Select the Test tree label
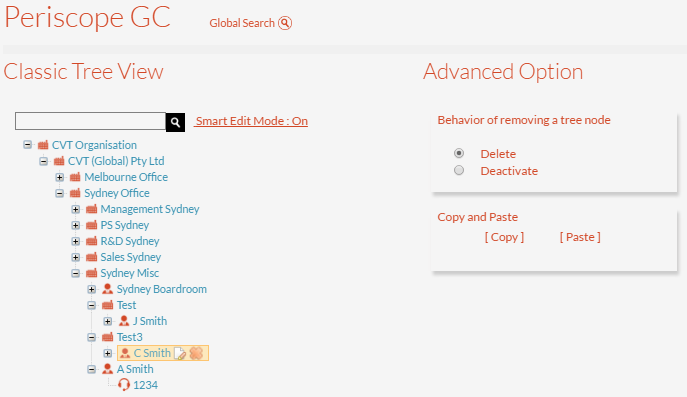 126,305
